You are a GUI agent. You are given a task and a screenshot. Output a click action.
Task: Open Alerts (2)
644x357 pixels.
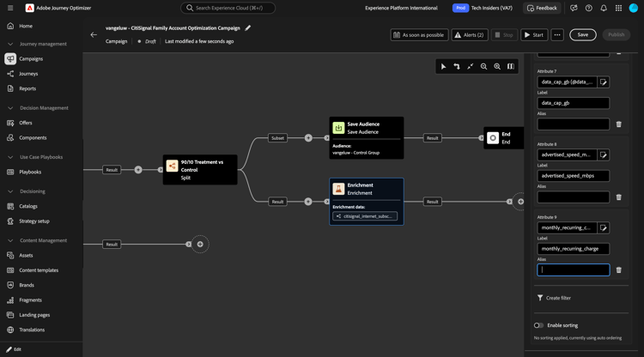click(x=470, y=35)
